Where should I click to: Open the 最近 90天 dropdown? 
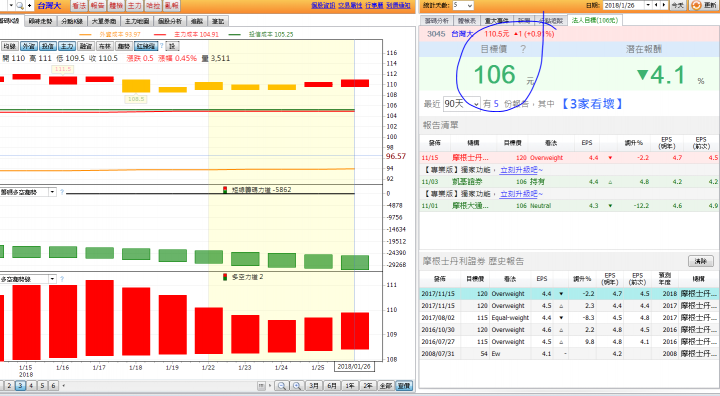point(461,104)
